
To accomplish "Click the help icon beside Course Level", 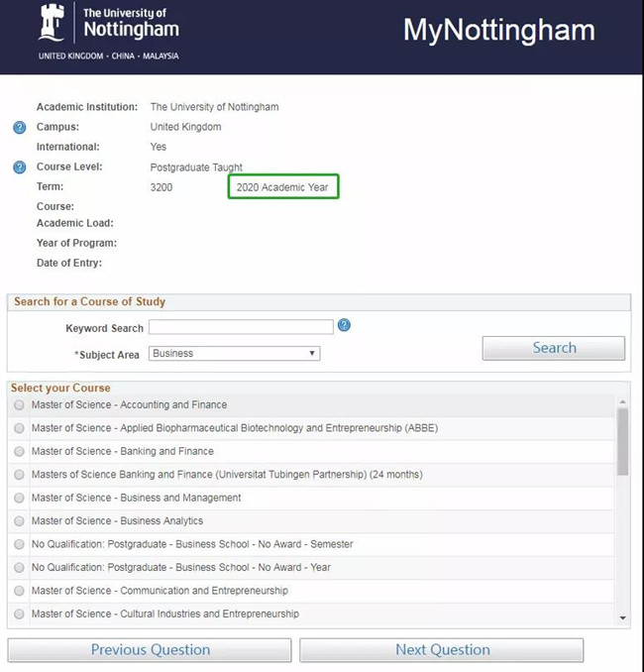I will [19, 168].
